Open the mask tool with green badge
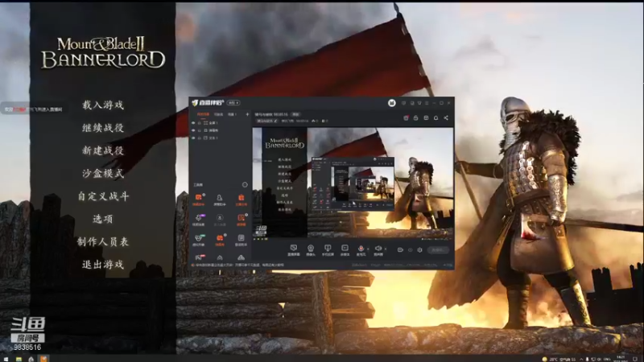 click(x=199, y=239)
